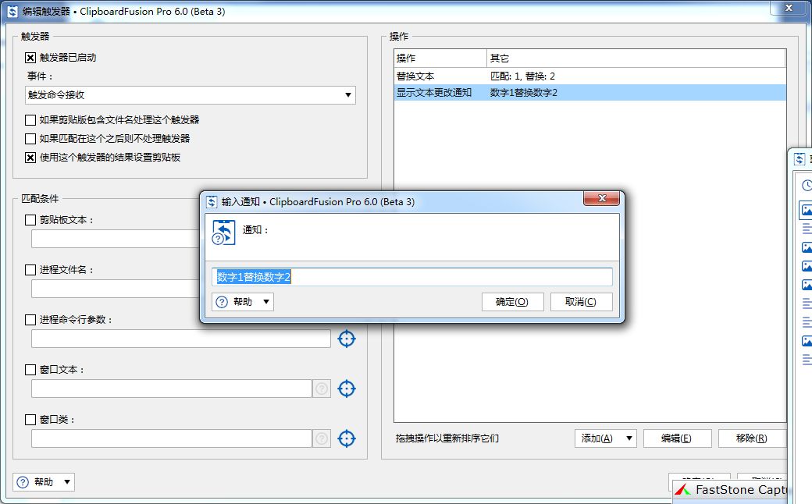
Task: Check the 进程文件名 match condition checkbox
Action: coord(30,270)
